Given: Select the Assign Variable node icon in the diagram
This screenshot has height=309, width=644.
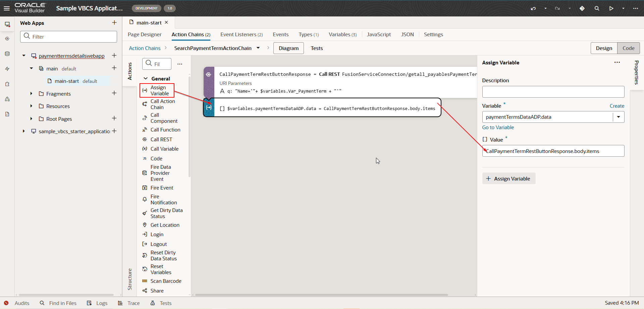Looking at the screenshot, I should point(209,107).
